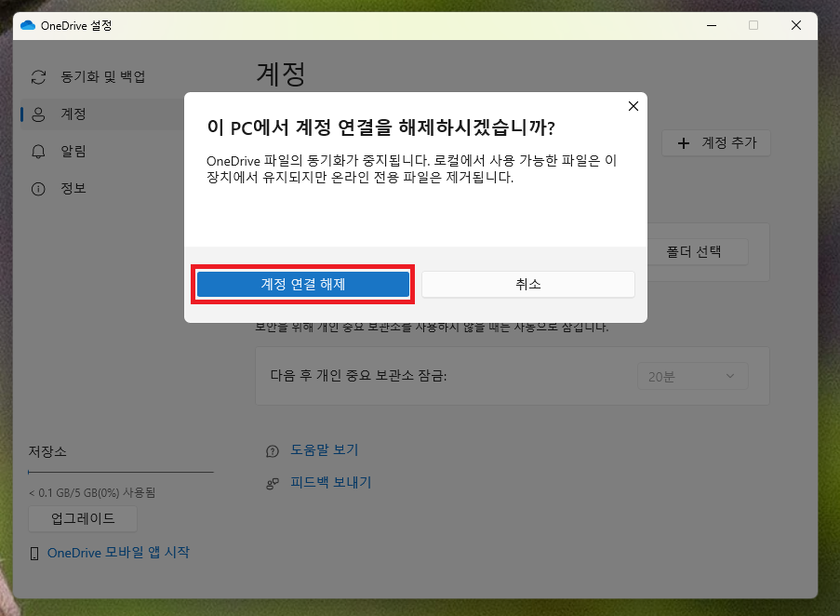
Task: Click the 업그레이드 storage button
Action: 83,518
